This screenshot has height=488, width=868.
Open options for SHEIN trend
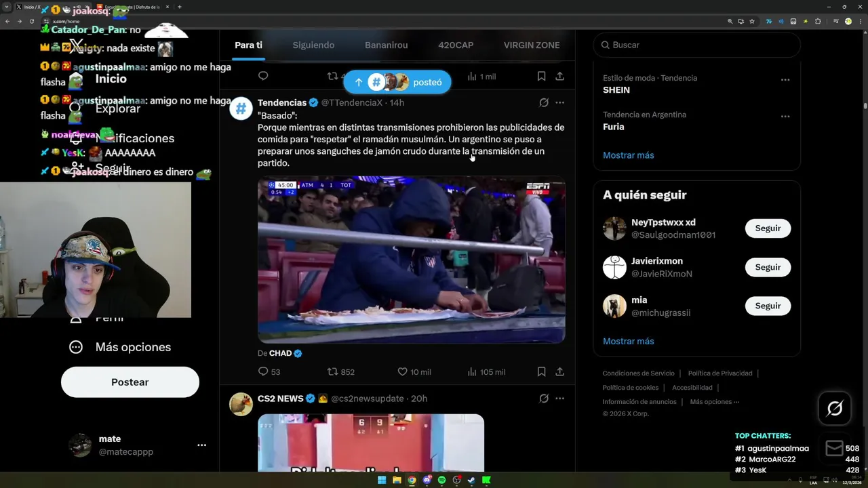point(785,80)
